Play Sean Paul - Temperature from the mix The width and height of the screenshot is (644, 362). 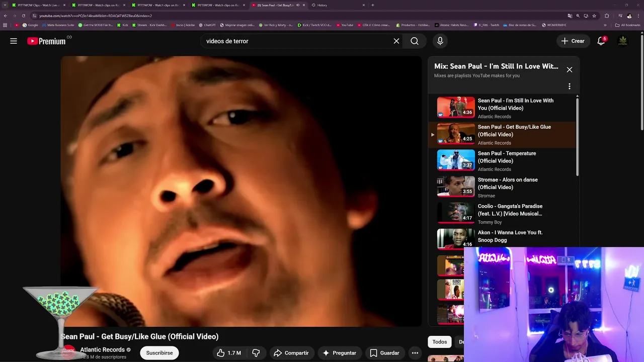pyautogui.click(x=503, y=161)
